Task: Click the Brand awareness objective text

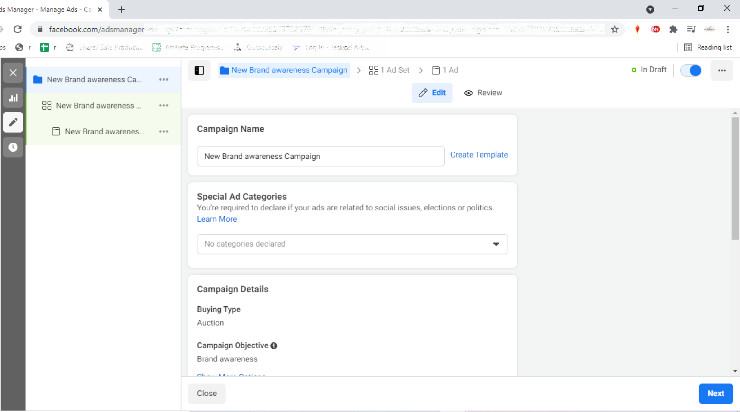Action: click(x=227, y=359)
